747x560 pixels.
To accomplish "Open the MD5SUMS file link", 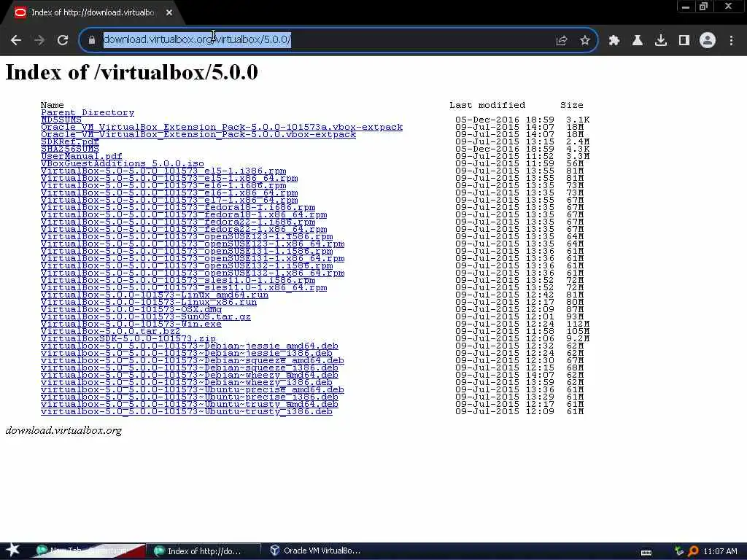I will point(61,120).
